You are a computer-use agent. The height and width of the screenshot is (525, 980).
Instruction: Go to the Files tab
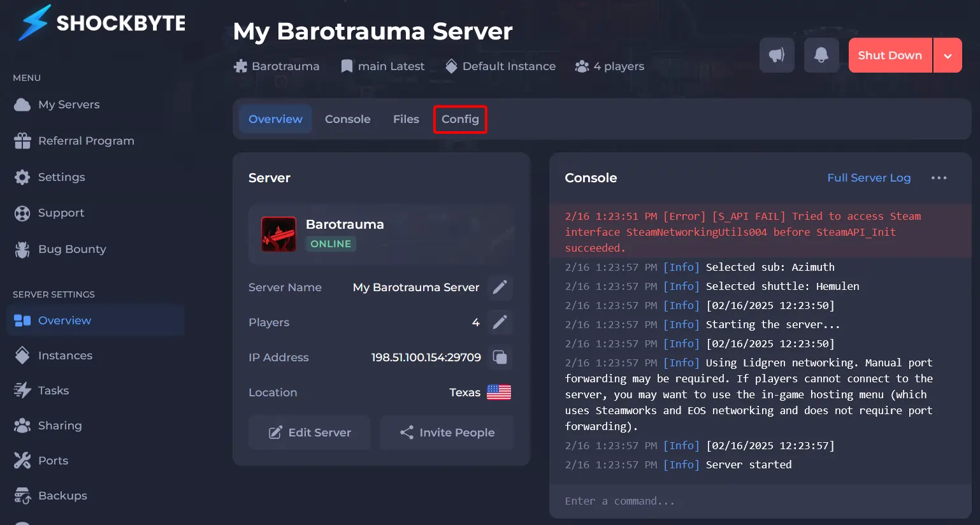point(406,119)
